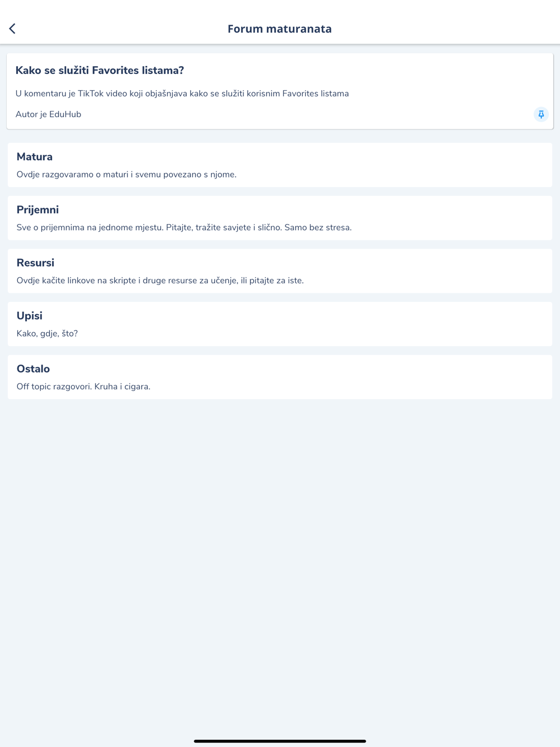Enter the Upisi forum section

pyautogui.click(x=30, y=316)
